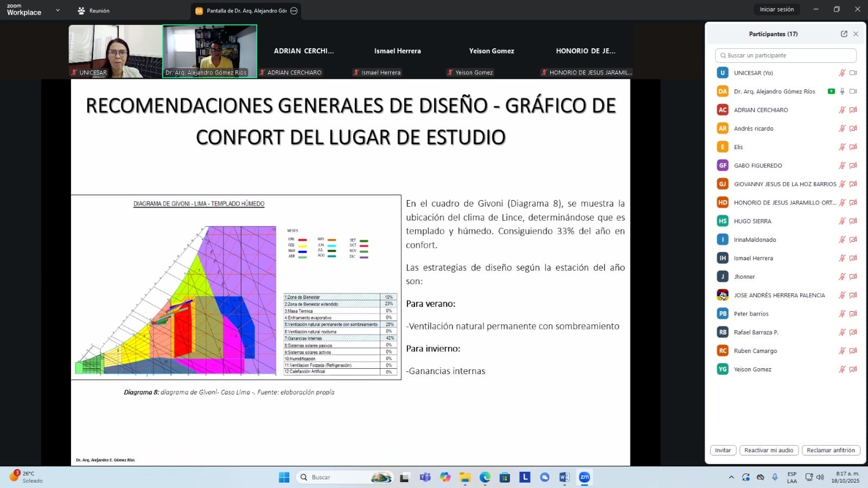Pop out the Participantes panel
868x488 pixels.
[844, 34]
